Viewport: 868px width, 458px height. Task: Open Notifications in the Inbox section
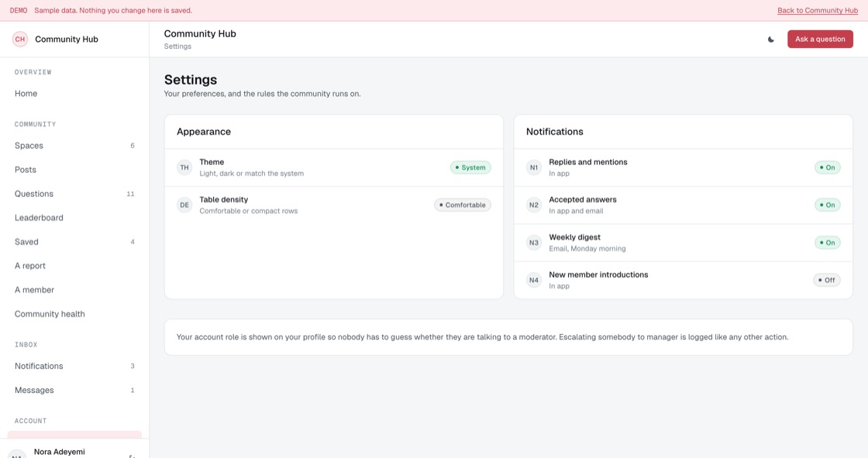(x=74, y=366)
